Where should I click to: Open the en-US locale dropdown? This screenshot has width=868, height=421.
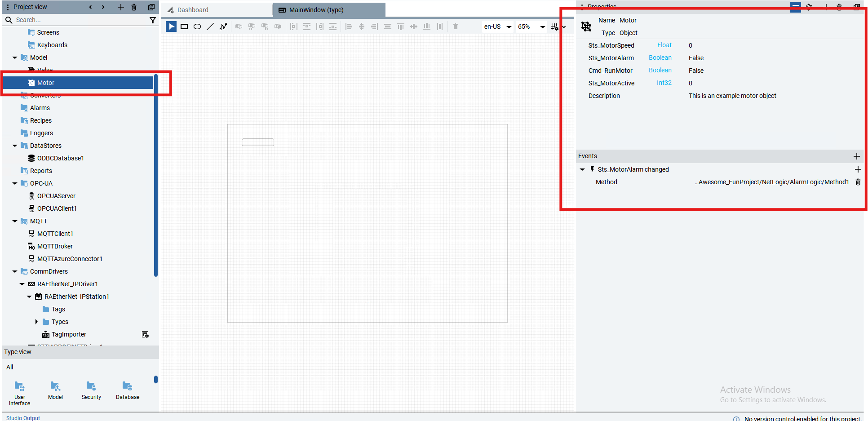(498, 27)
